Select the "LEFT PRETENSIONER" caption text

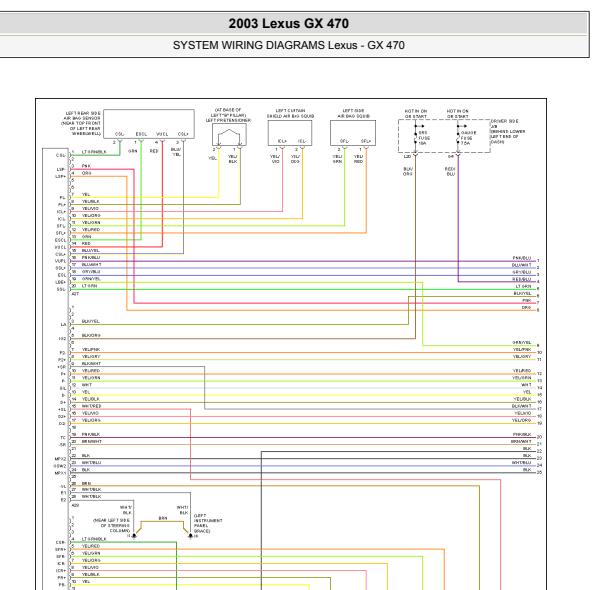point(228,120)
